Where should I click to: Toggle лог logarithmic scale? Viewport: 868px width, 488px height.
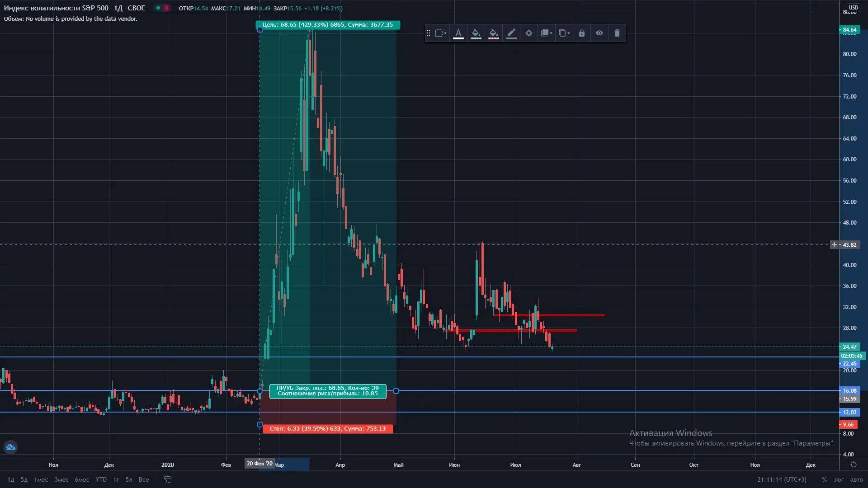tap(839, 479)
